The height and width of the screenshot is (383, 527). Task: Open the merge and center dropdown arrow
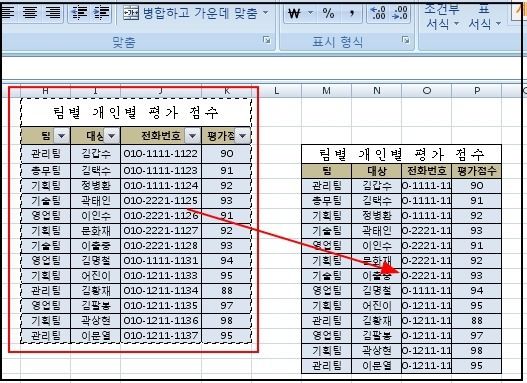[x=266, y=13]
